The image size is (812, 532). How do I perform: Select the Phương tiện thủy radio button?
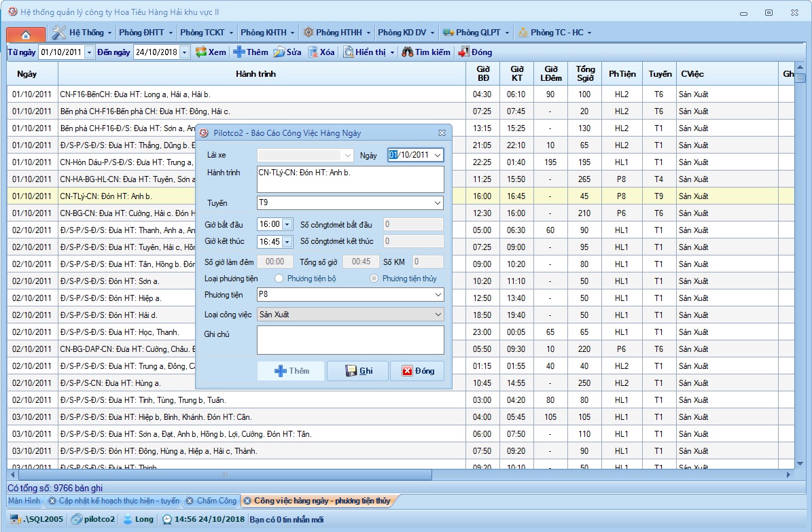point(374,279)
